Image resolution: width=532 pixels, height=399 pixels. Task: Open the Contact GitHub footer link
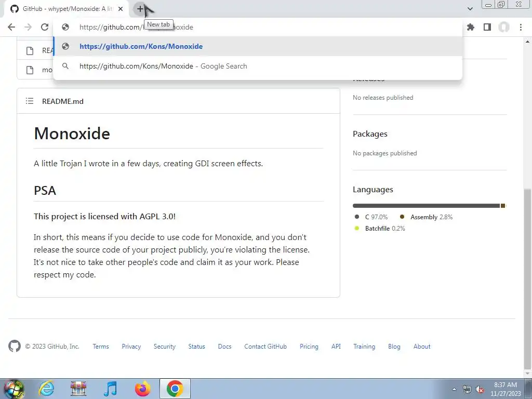[x=265, y=347]
